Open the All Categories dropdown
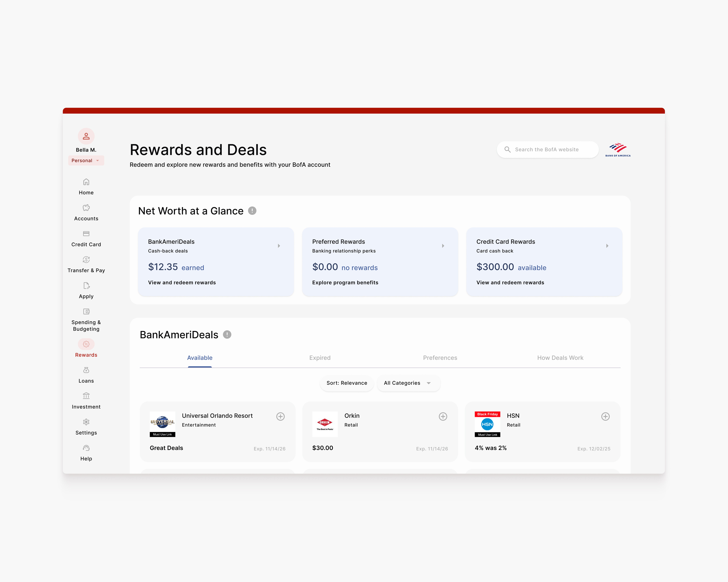 pyautogui.click(x=408, y=383)
